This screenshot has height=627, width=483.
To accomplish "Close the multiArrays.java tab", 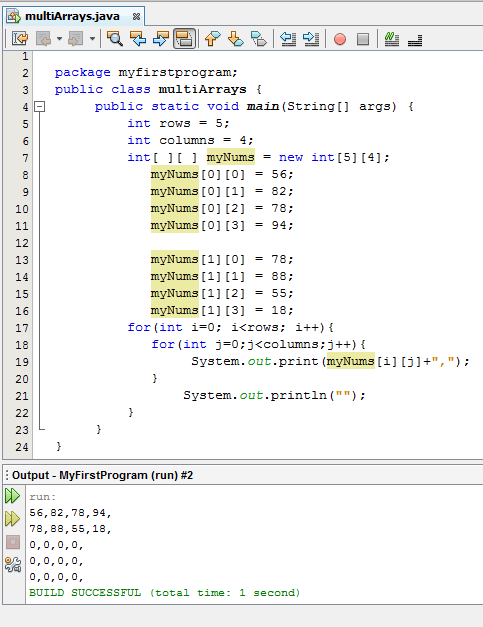I will 136,16.
